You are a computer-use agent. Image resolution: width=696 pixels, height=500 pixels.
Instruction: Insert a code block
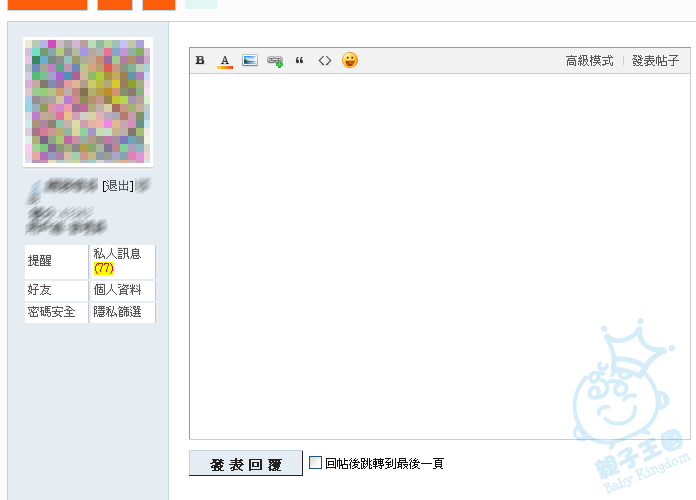[324, 61]
